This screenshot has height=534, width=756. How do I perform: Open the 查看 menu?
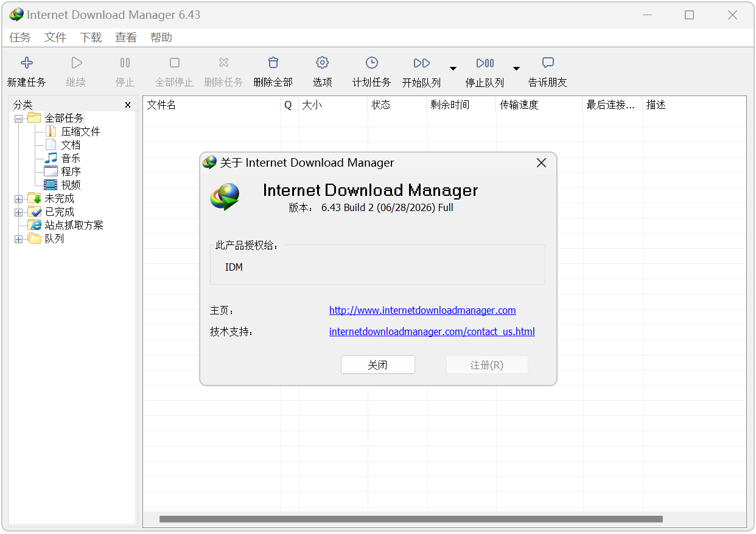point(126,38)
